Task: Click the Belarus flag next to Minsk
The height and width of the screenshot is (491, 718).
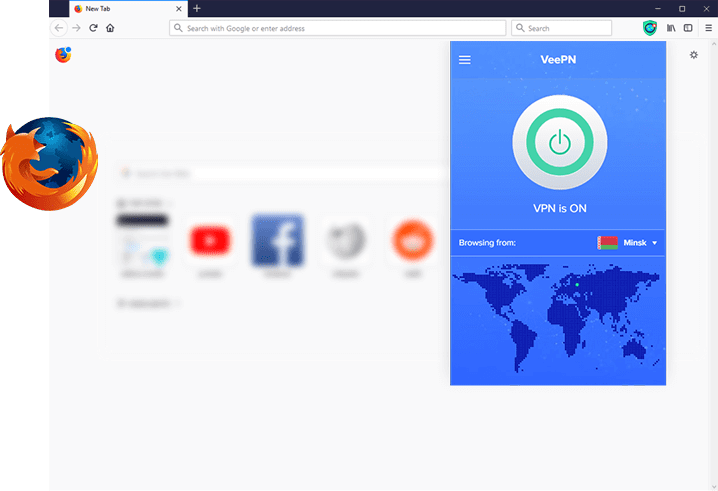Action: click(x=607, y=243)
